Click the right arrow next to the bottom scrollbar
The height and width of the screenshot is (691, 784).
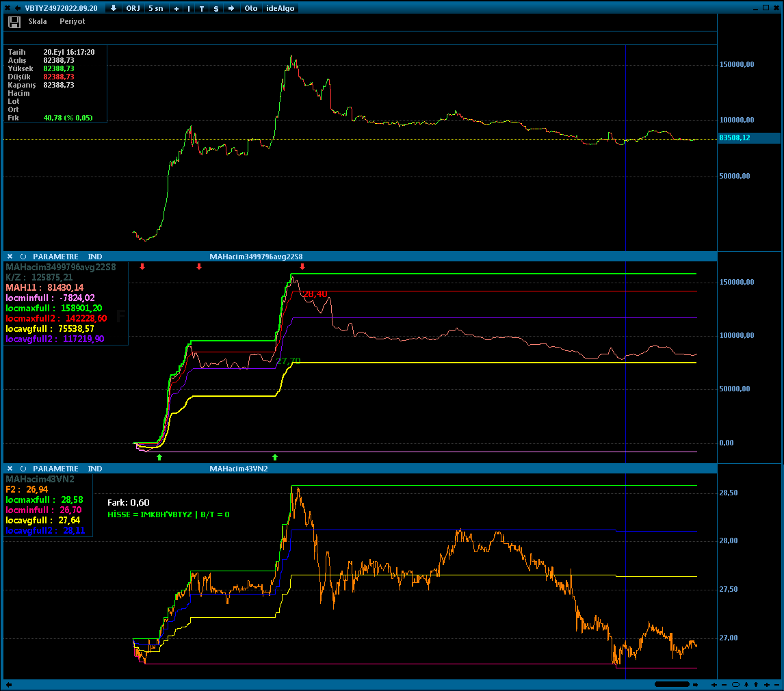pos(695,684)
